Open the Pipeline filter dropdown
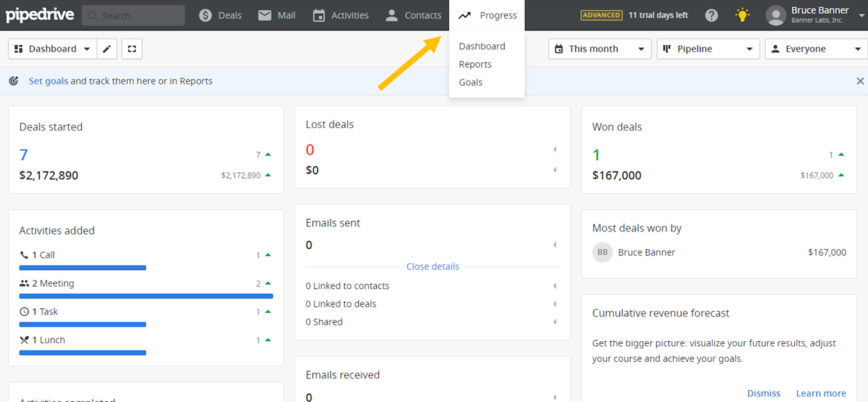868x402 pixels. [x=708, y=49]
